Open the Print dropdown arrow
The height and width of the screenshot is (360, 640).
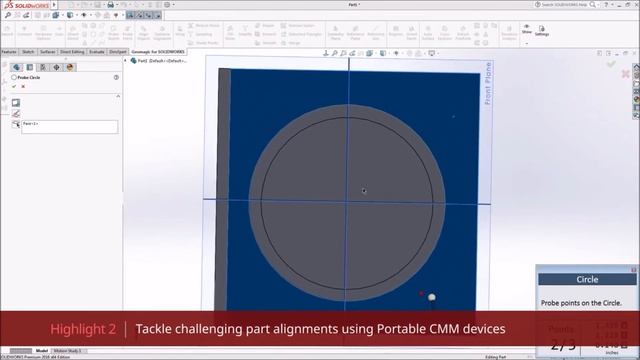(x=117, y=5)
